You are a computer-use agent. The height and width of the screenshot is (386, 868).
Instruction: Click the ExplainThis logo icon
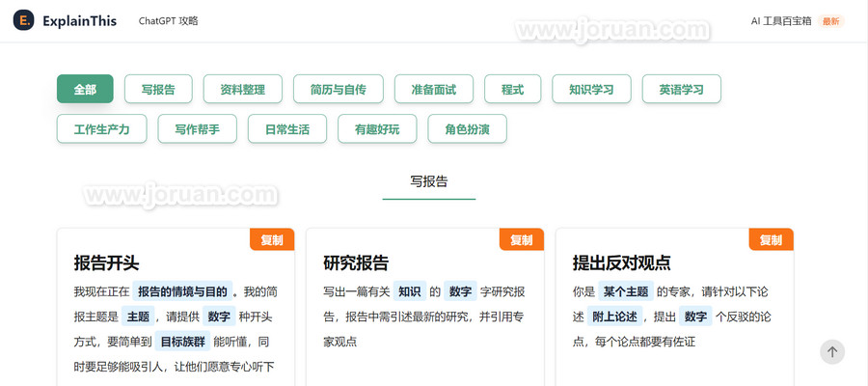click(x=24, y=20)
